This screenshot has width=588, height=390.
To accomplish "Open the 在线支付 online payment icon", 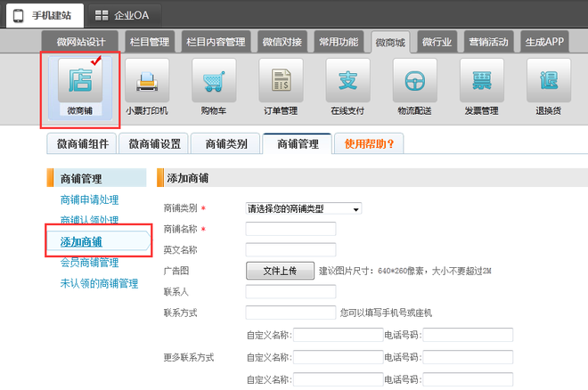I will click(x=347, y=81).
